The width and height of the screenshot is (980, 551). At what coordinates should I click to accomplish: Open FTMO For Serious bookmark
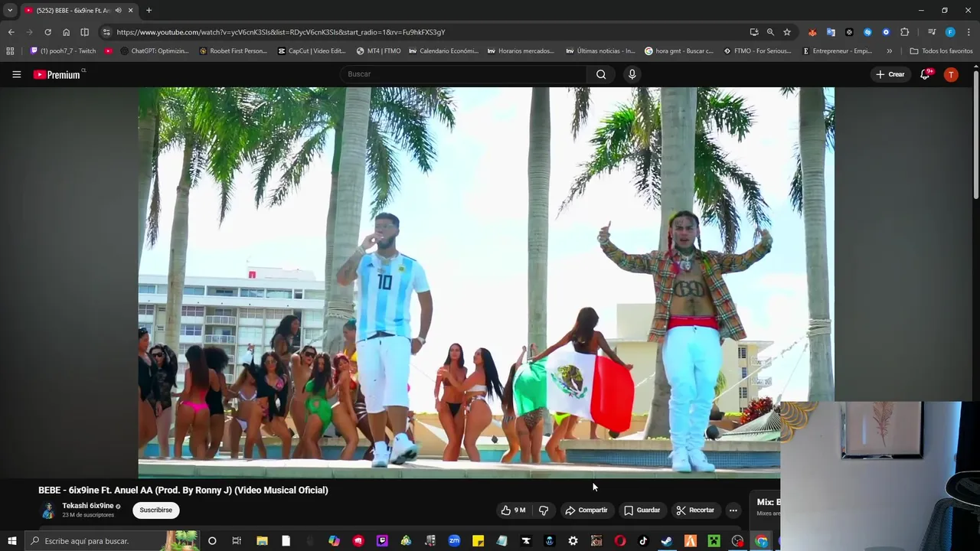coord(757,51)
